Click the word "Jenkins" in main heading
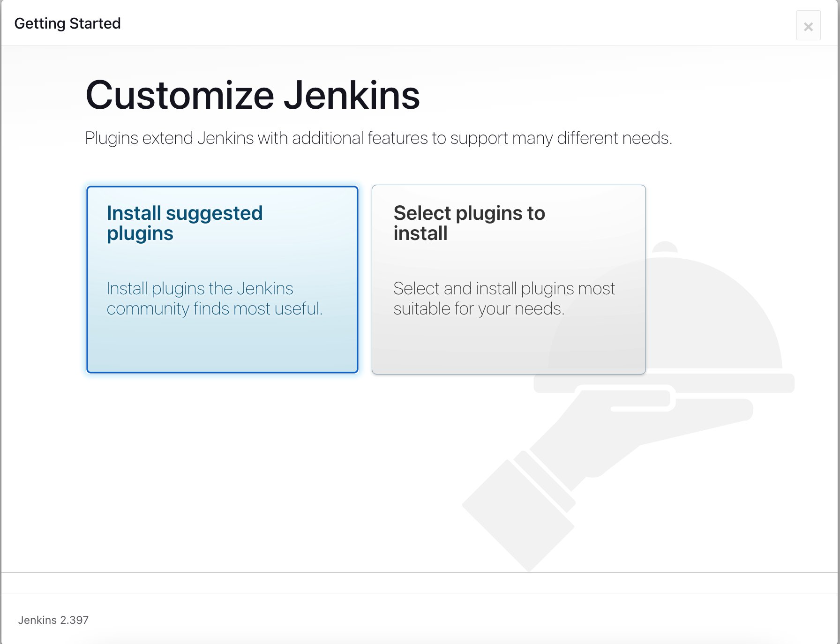The width and height of the screenshot is (840, 644). tap(352, 96)
